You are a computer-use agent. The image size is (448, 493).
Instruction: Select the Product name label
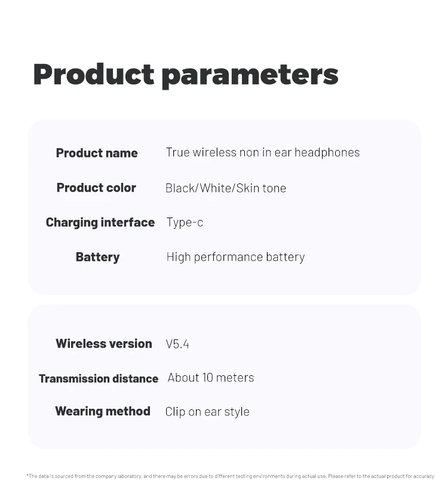tap(97, 153)
